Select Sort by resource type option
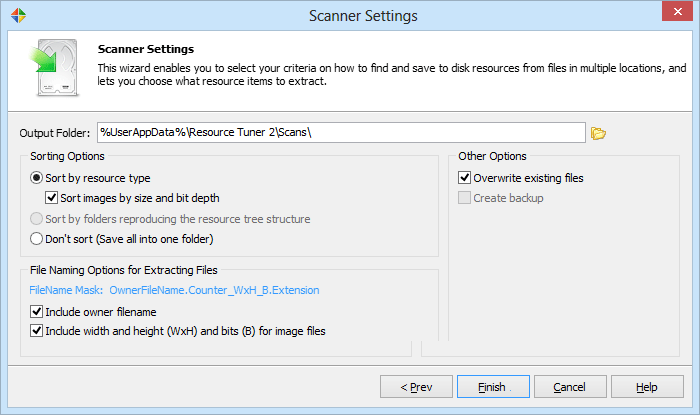 click(x=37, y=178)
